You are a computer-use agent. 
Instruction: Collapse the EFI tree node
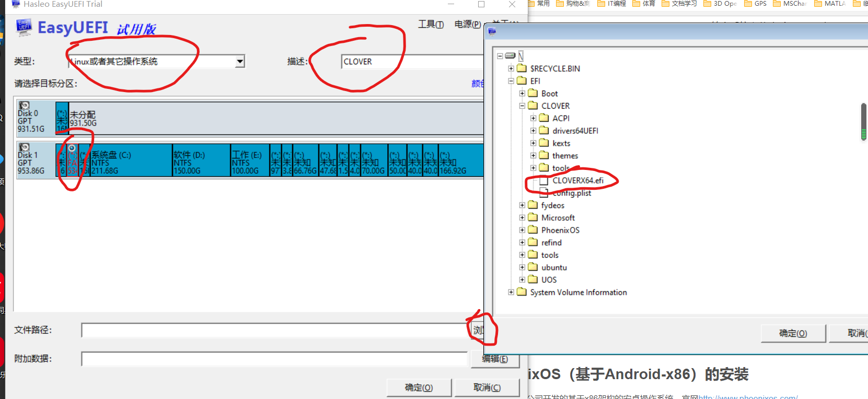511,81
